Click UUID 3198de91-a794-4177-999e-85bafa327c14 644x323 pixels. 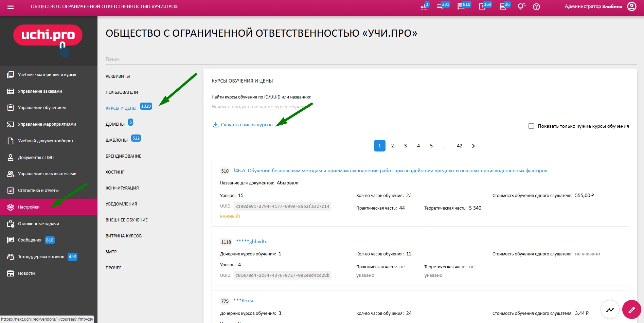click(x=282, y=206)
